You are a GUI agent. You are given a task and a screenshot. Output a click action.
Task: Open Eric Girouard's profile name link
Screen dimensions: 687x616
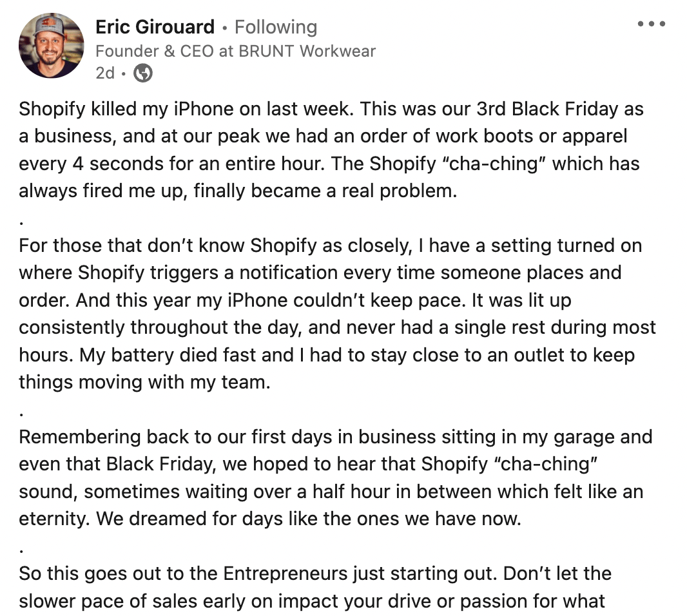click(155, 27)
